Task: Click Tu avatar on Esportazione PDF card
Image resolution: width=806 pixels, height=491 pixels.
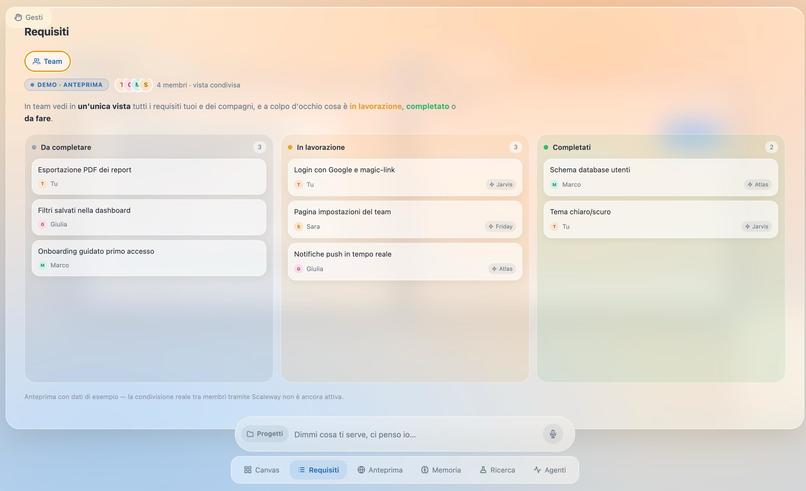Action: click(43, 184)
